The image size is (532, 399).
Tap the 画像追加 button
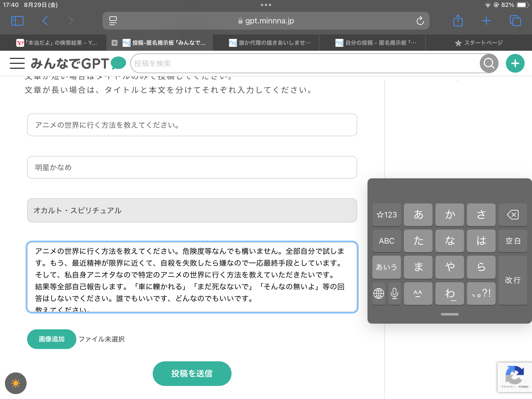pyautogui.click(x=51, y=339)
